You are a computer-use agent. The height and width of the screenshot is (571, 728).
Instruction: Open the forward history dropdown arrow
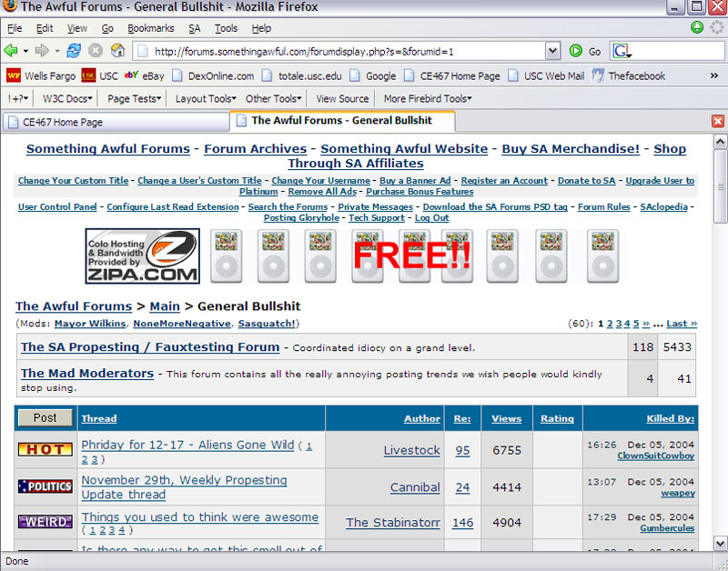(57, 51)
